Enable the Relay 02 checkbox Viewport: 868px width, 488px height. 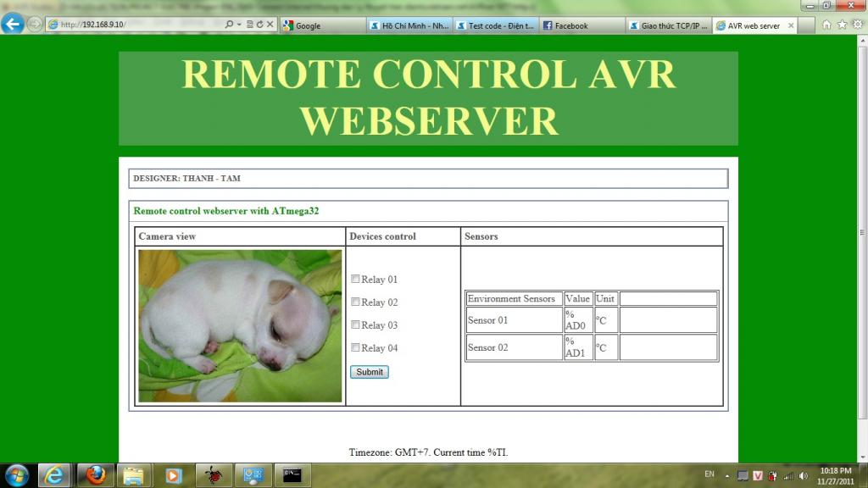(355, 302)
